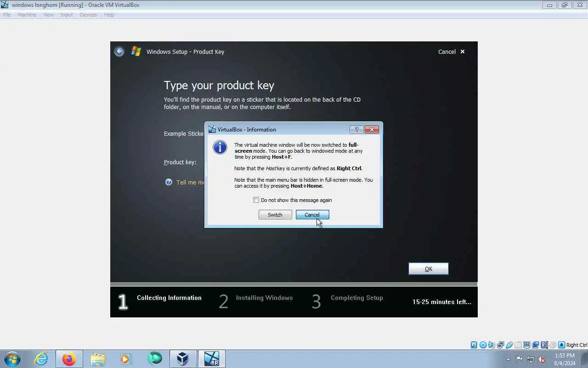588x368 pixels.
Task: Open the Devices menu
Action: click(88, 15)
